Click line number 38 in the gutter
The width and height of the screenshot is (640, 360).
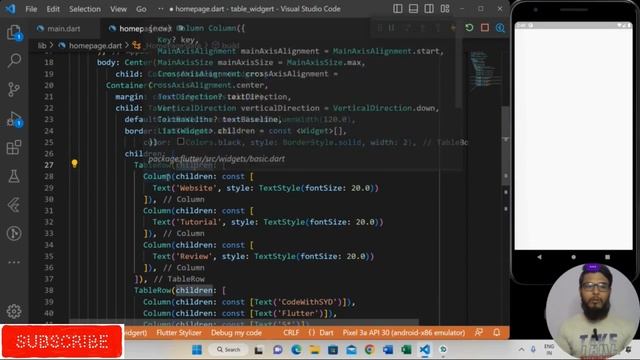click(49, 290)
